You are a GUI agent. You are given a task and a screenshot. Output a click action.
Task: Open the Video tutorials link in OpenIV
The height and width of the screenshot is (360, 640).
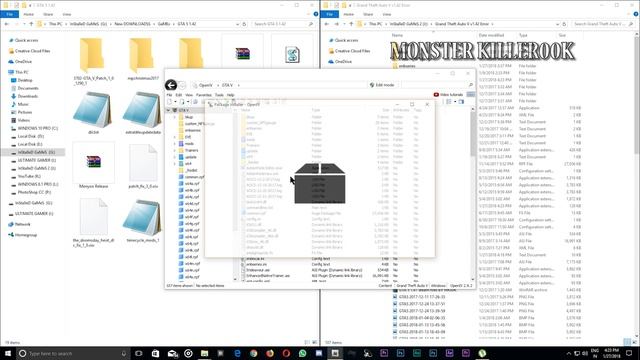[448, 95]
